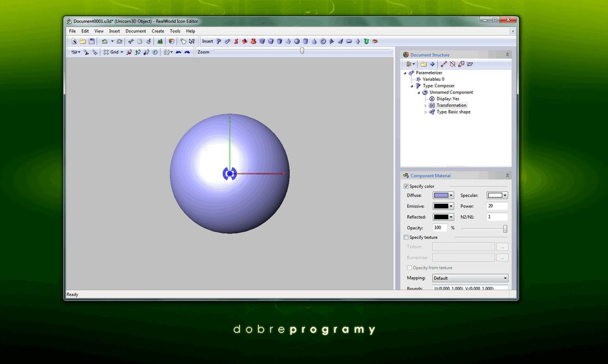Click the parallelogram skew icon
The width and height of the screenshot is (608, 364).
pos(470,64)
